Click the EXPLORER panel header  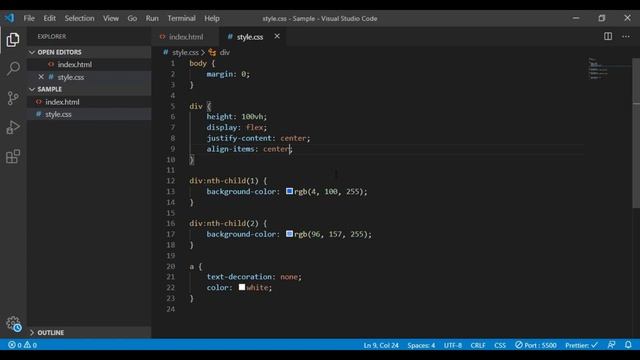(x=52, y=36)
